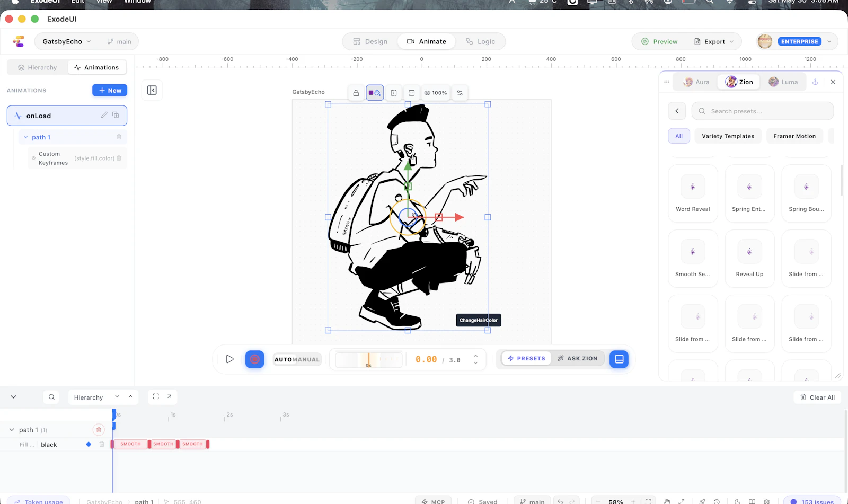Rename the onLoad animation with pencil icon
848x504 pixels.
[104, 115]
